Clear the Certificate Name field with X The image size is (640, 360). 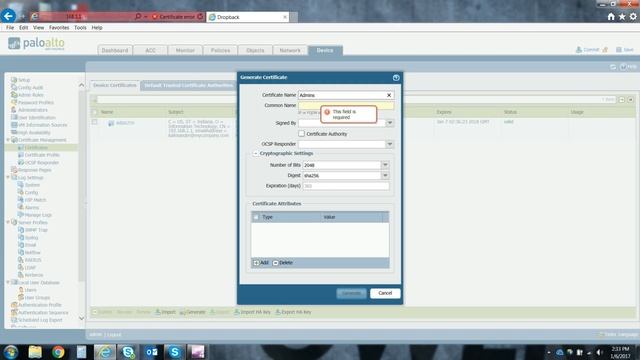[389, 95]
